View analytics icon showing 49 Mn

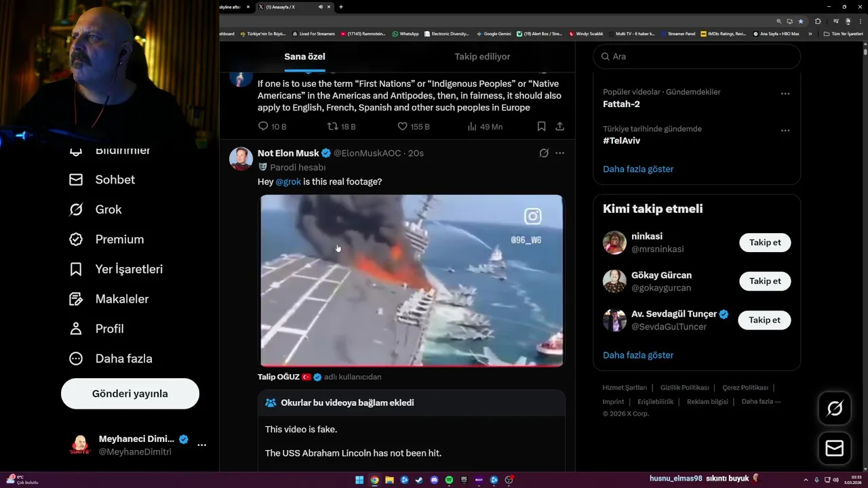point(472,126)
